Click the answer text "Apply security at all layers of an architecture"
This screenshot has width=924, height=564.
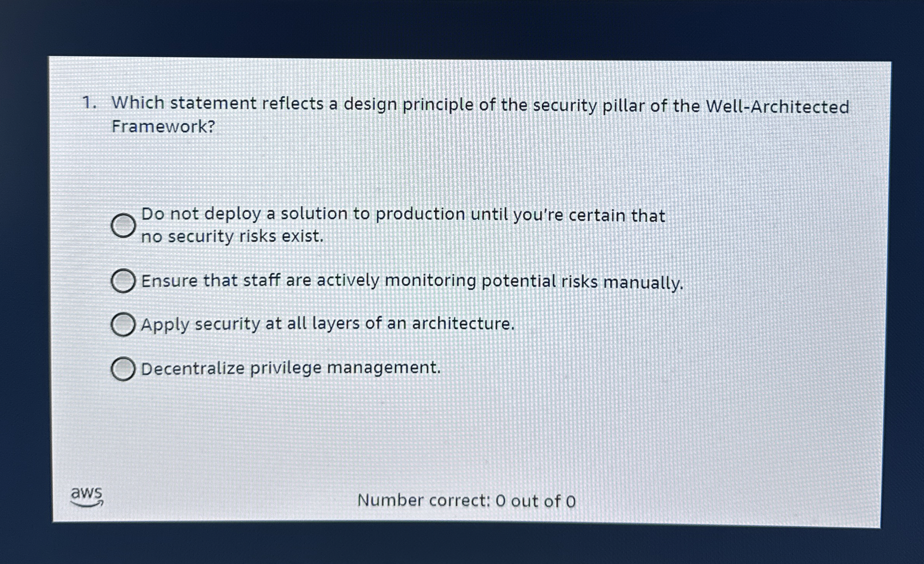click(326, 324)
